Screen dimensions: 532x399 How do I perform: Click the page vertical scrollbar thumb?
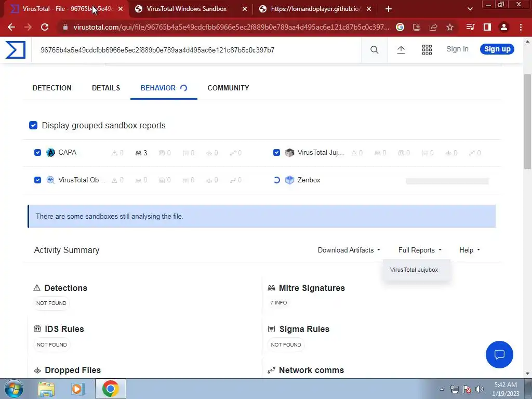tap(527, 122)
